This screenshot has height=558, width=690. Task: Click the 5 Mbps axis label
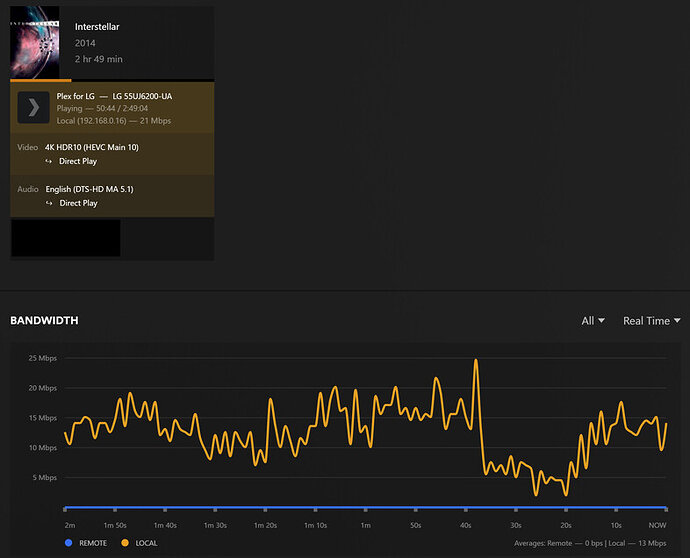click(44, 477)
